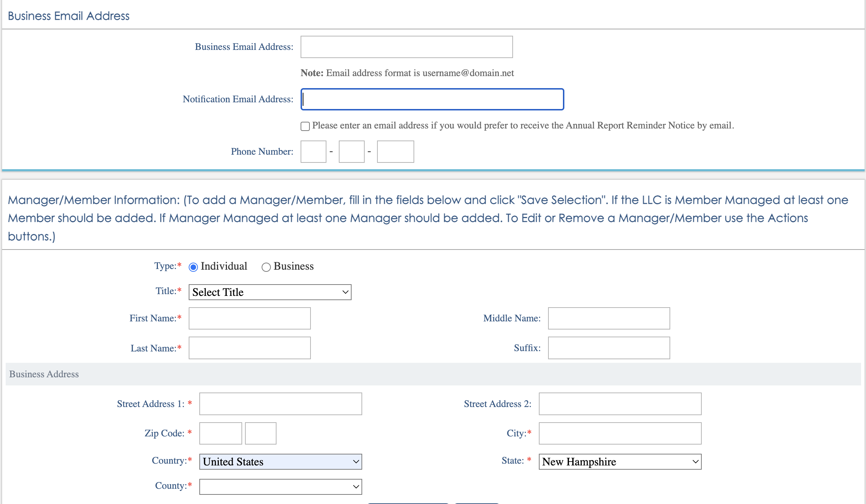This screenshot has width=866, height=504.
Task: Click the 'Business Email Address' section heading
Action: [69, 16]
